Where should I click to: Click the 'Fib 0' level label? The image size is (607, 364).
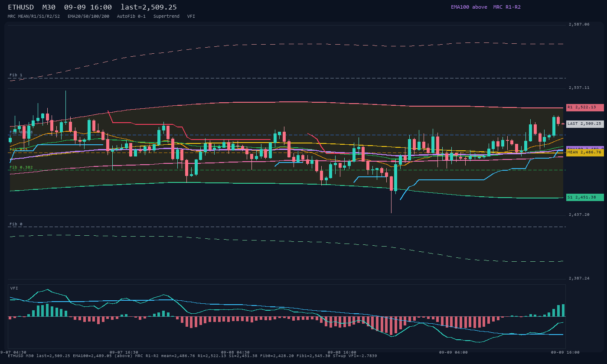(16, 224)
